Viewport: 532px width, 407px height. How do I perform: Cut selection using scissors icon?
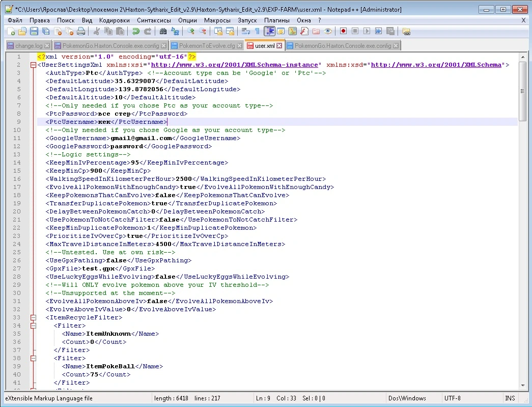(97, 32)
